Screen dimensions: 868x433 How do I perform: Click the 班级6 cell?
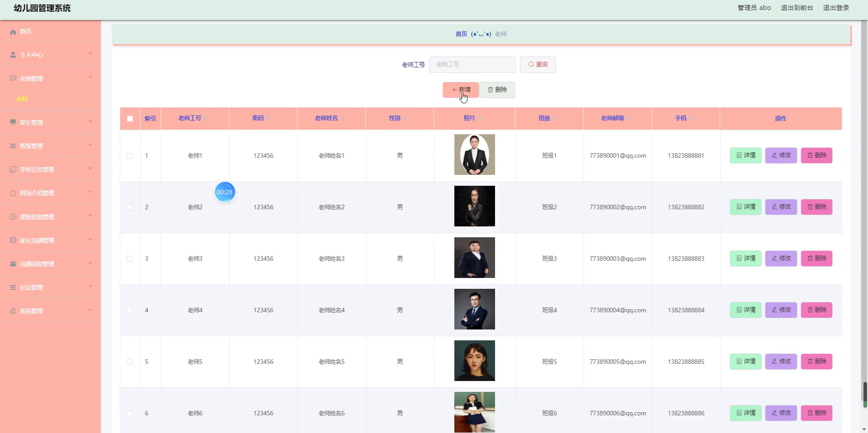(549, 413)
